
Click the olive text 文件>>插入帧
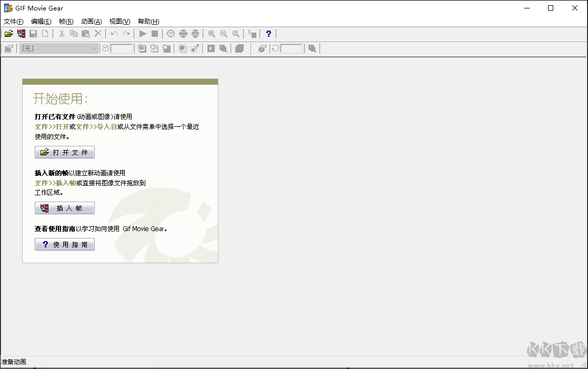coord(55,183)
